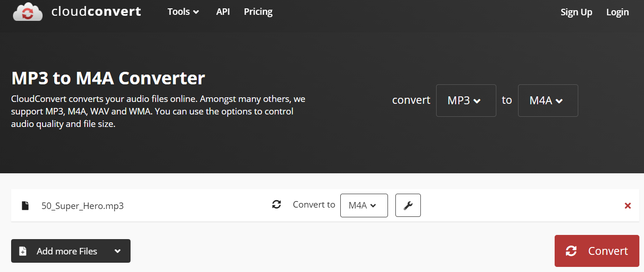Click the Sign Up link
The height and width of the screenshot is (272, 644).
[576, 12]
